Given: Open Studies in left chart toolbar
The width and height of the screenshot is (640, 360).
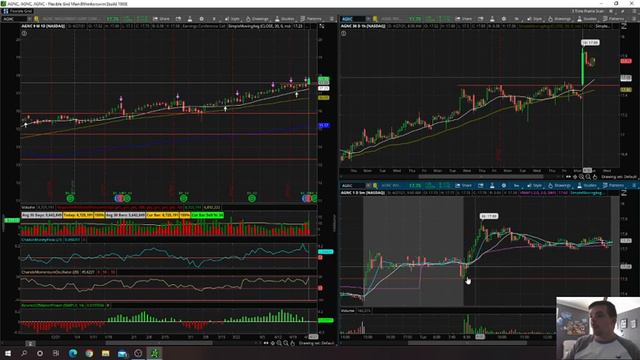Looking at the screenshot, I should pos(284,19).
